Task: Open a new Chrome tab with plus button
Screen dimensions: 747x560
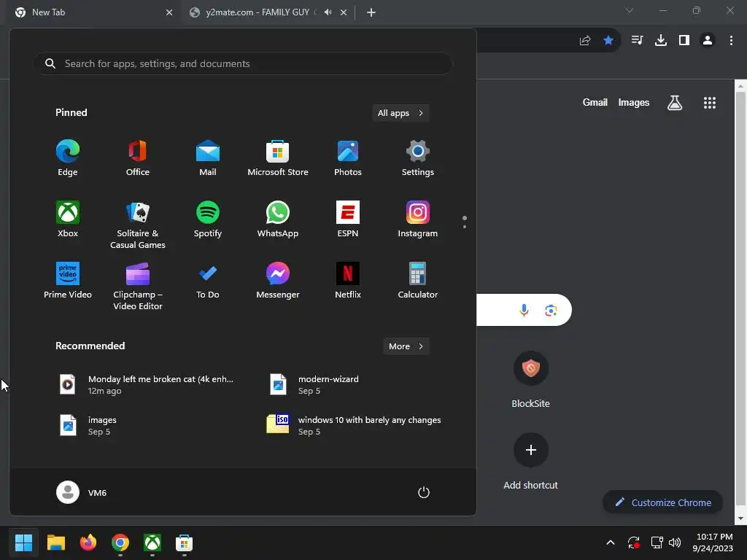Action: click(371, 12)
